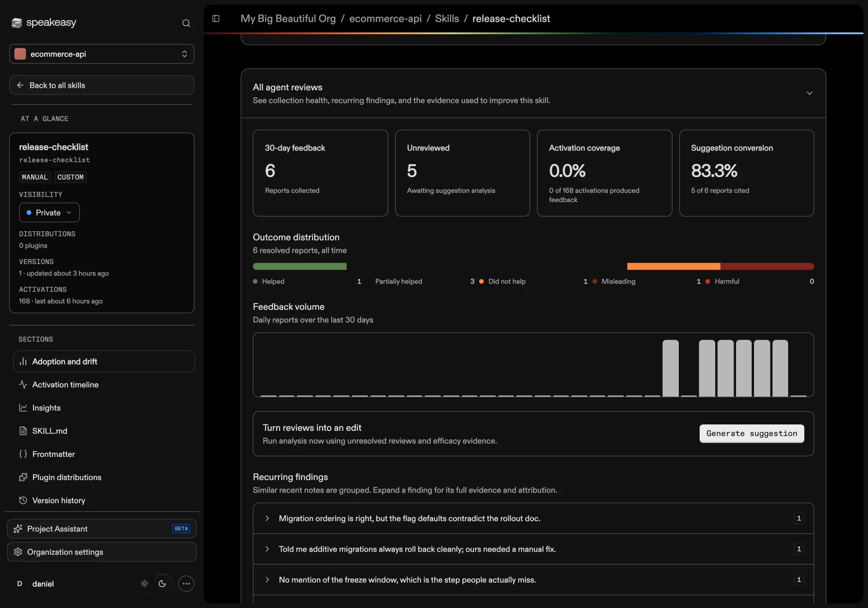Click the SKILL.md document icon
The width and height of the screenshot is (868, 608).
23,431
